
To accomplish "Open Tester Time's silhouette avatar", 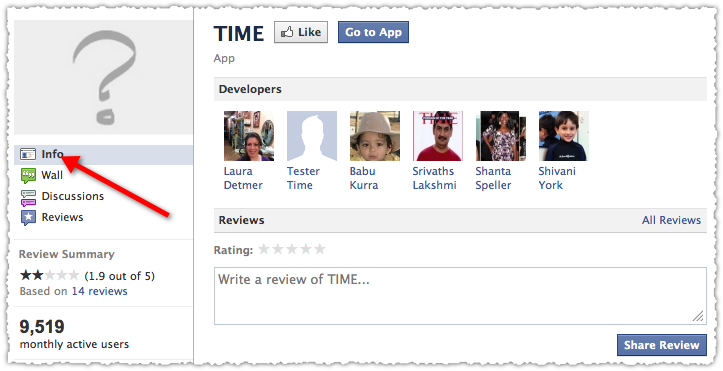I will 312,136.
